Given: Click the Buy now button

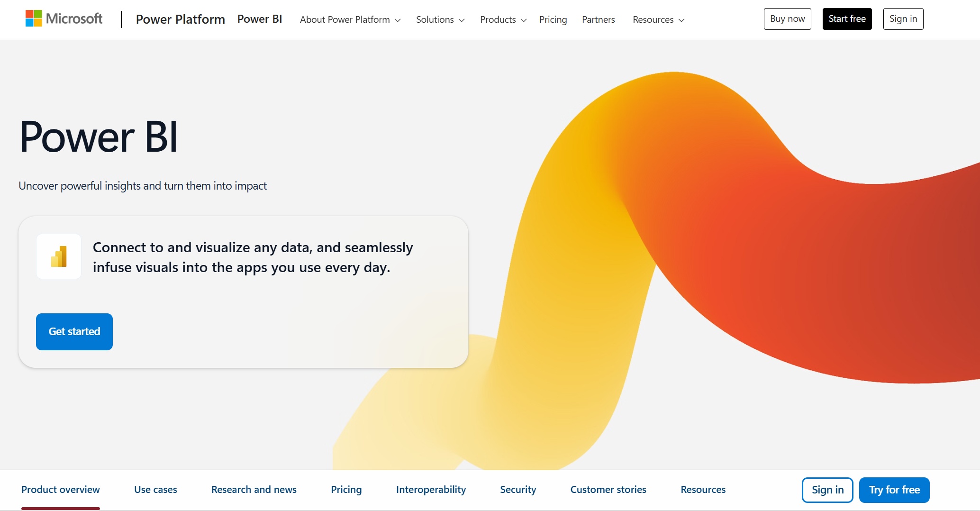Looking at the screenshot, I should coord(787,18).
